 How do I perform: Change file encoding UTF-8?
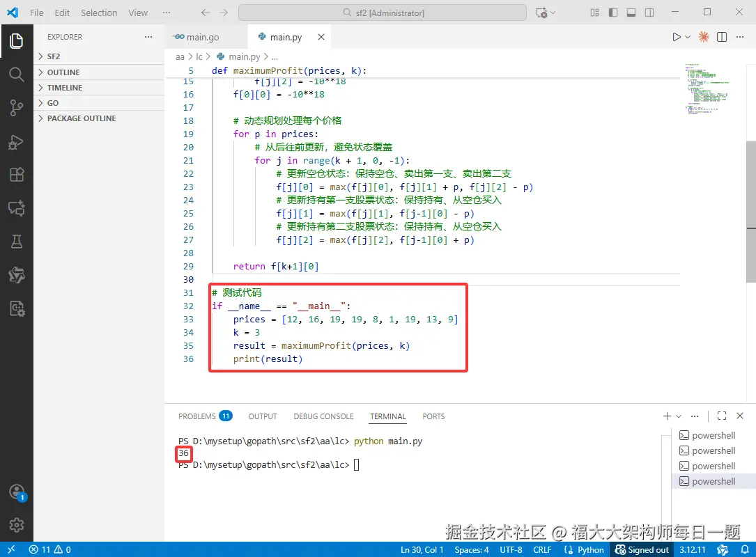coord(511,550)
